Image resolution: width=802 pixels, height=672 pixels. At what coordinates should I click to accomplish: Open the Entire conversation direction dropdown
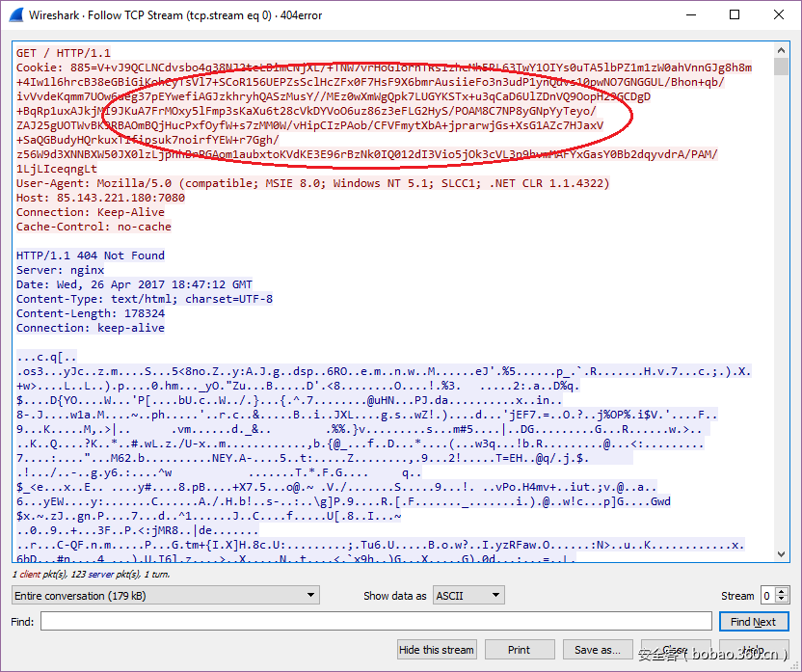tap(165, 595)
